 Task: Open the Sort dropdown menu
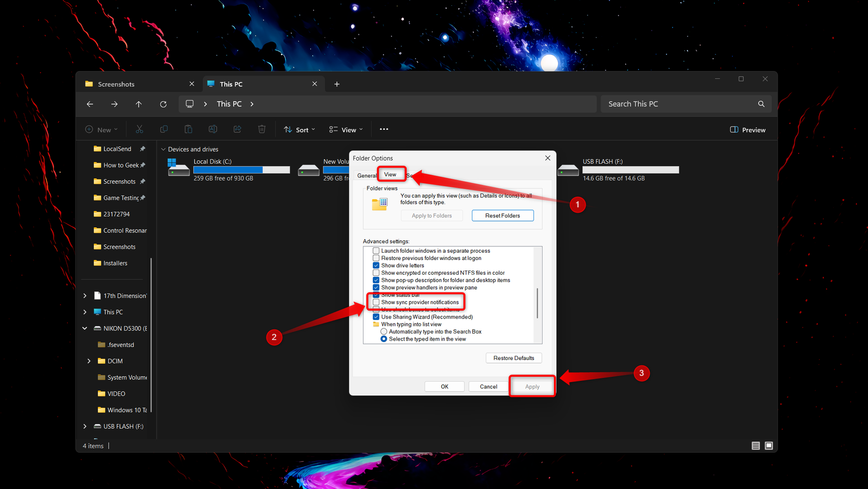tap(299, 130)
